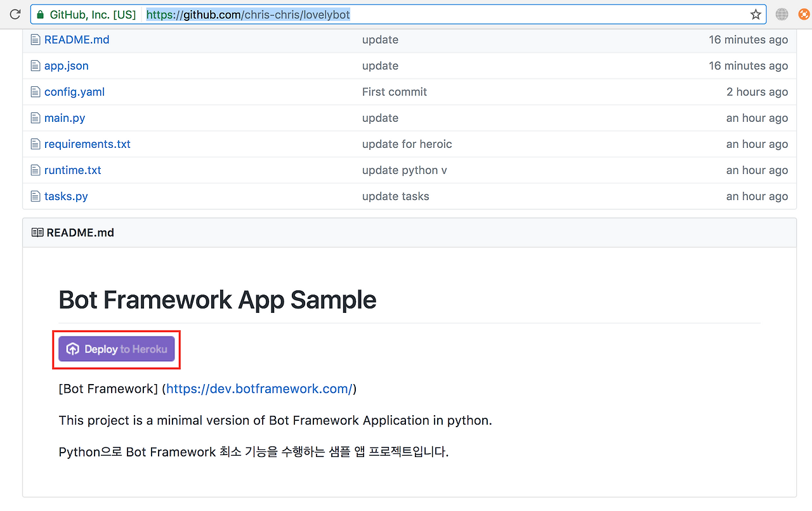Click the Heroku logo inside the Deploy button
This screenshot has width=812, height=511.
[72, 348]
